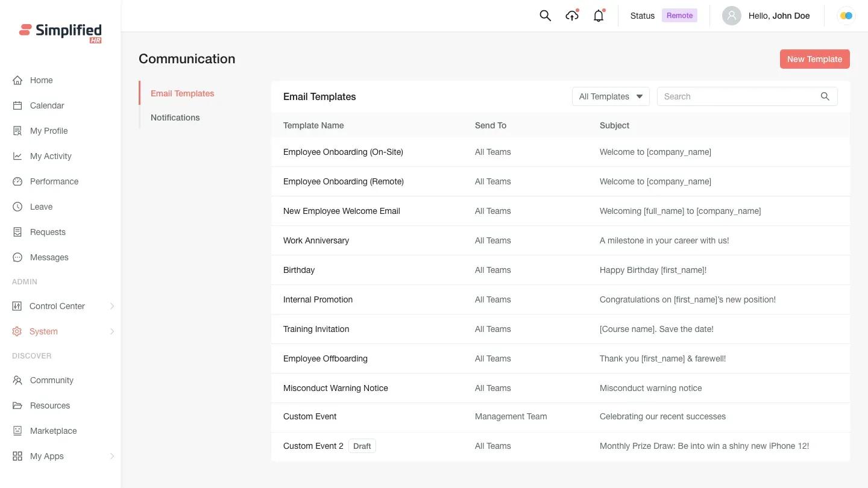Select the Training Invitation template
This screenshot has width=868, height=488.
pos(316,329)
